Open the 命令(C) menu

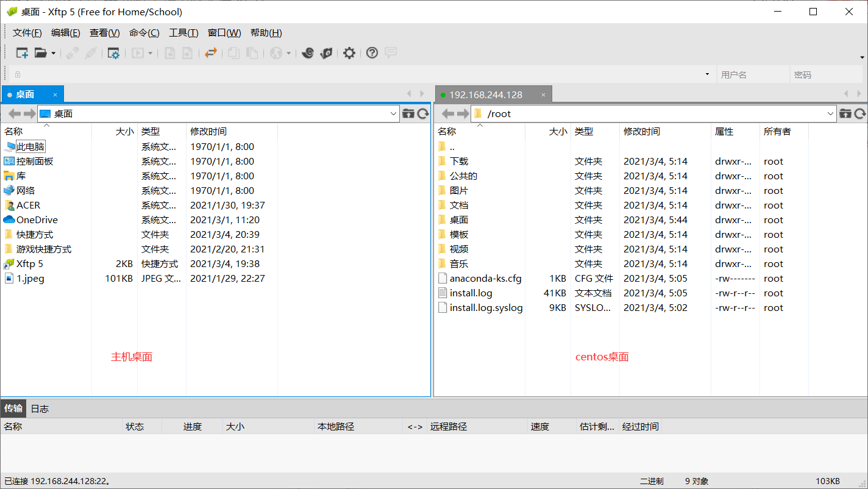point(144,33)
